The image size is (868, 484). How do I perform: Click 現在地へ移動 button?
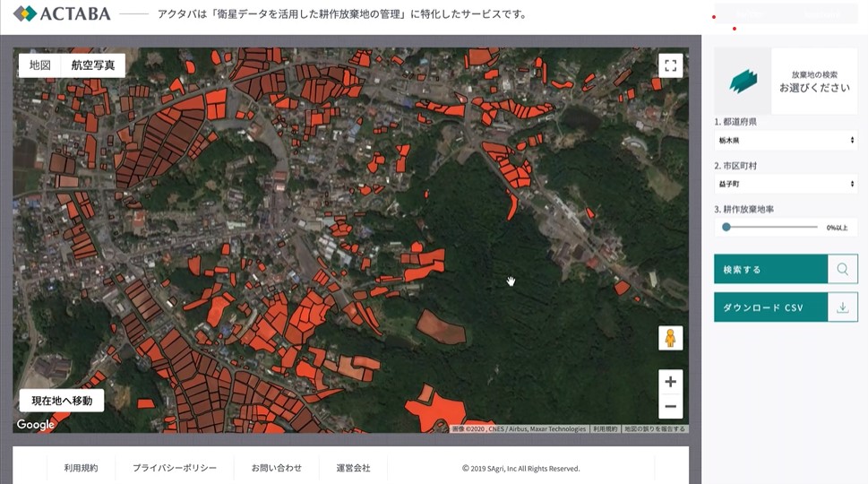pos(62,401)
